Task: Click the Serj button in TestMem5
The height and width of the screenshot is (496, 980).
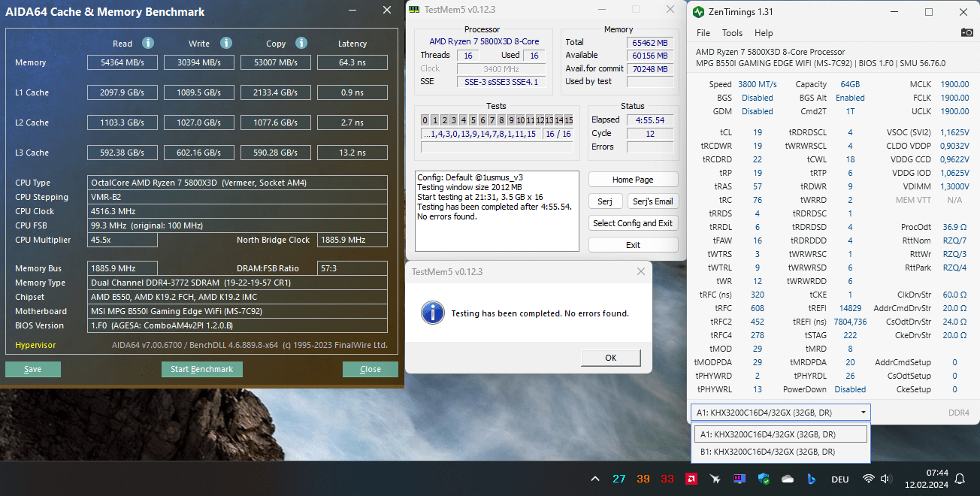Action: (605, 201)
